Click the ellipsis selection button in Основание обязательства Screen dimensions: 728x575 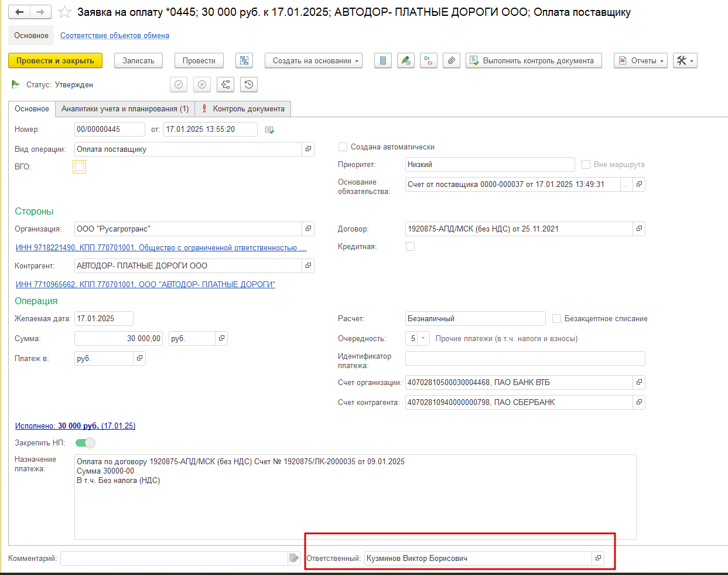[x=627, y=184]
